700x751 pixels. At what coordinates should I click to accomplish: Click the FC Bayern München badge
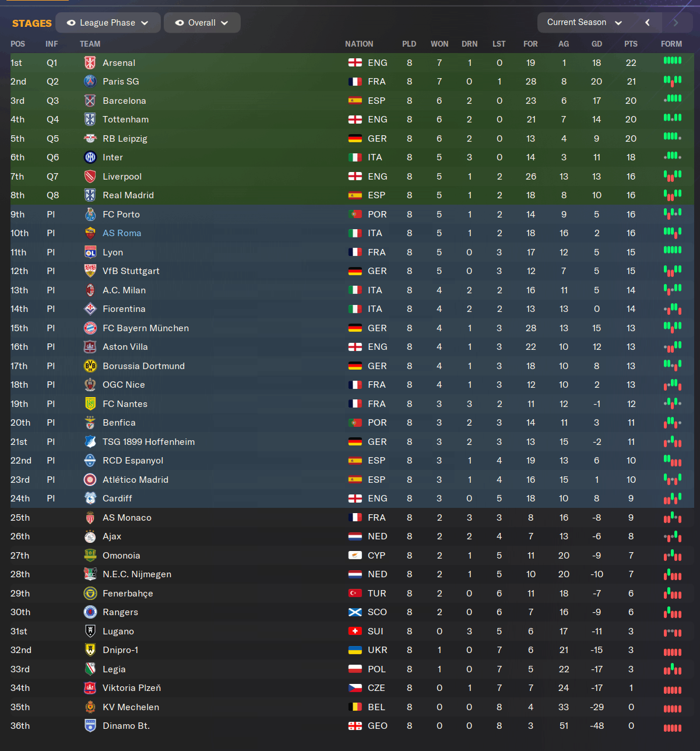[x=90, y=328]
